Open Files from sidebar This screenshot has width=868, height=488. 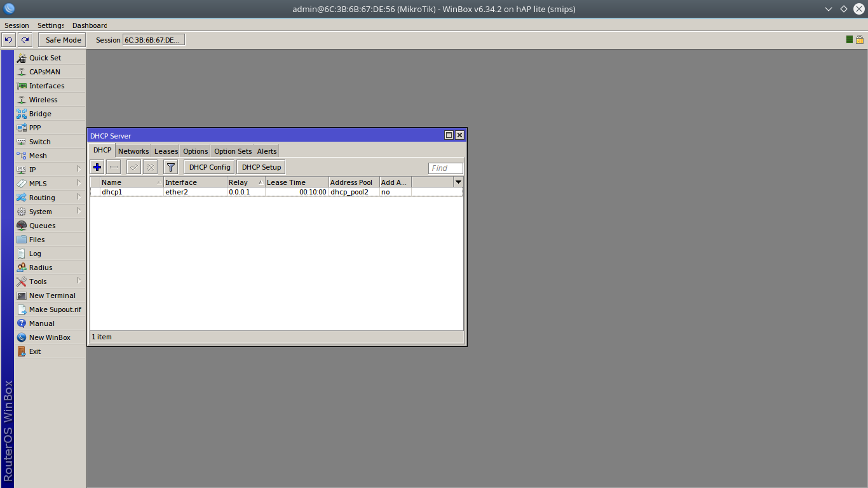click(x=50, y=240)
